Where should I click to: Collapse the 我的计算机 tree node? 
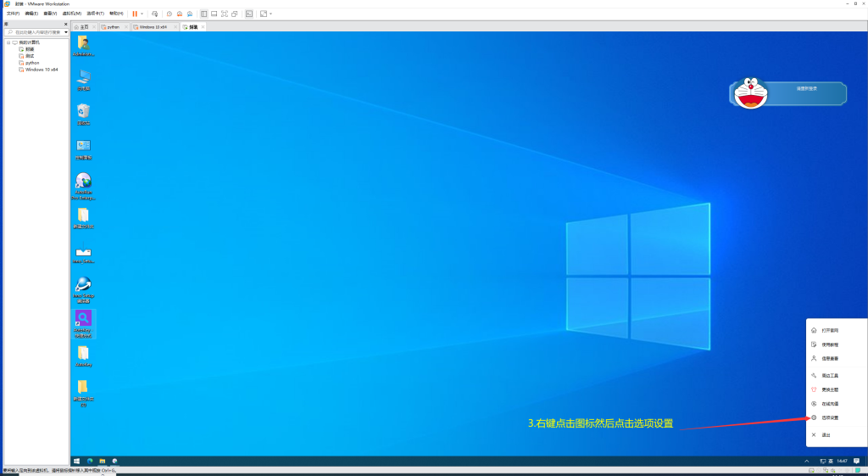click(8, 42)
